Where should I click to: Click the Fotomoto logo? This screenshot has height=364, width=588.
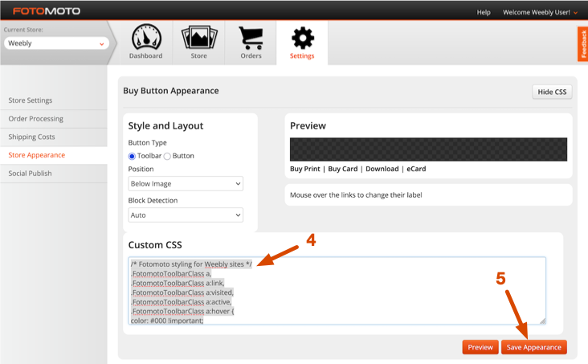tap(47, 11)
